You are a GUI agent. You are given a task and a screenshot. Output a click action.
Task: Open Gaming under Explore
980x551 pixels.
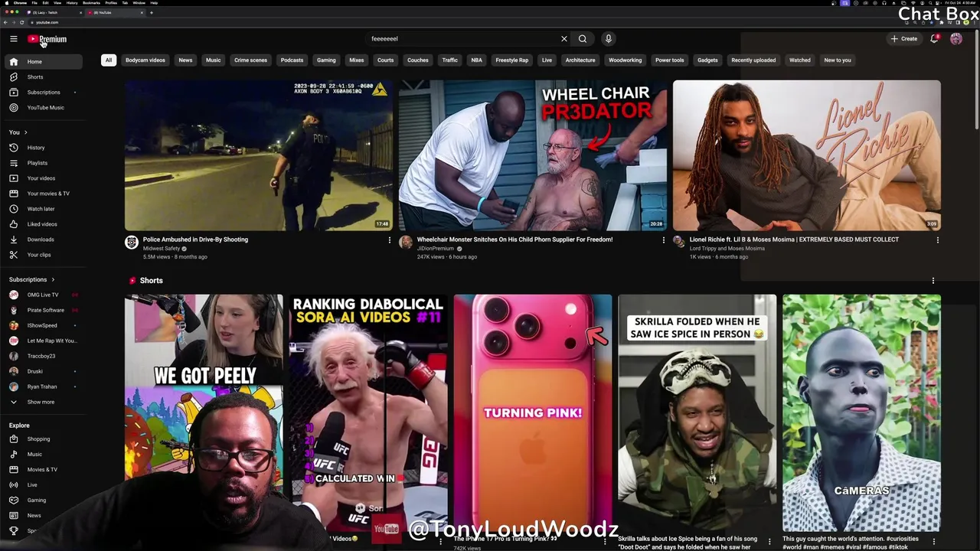[42, 500]
